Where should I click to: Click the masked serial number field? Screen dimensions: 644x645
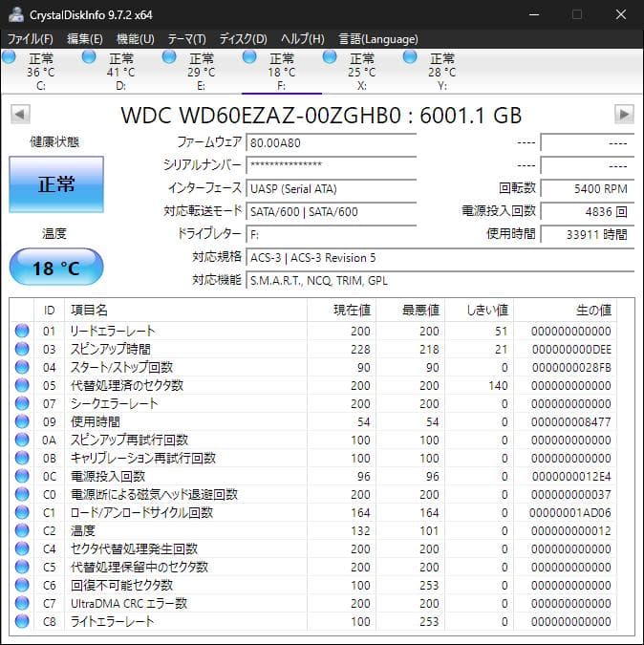point(331,165)
